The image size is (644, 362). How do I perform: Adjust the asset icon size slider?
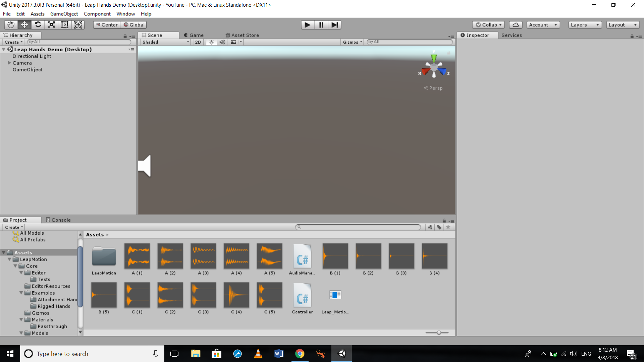(x=439, y=333)
